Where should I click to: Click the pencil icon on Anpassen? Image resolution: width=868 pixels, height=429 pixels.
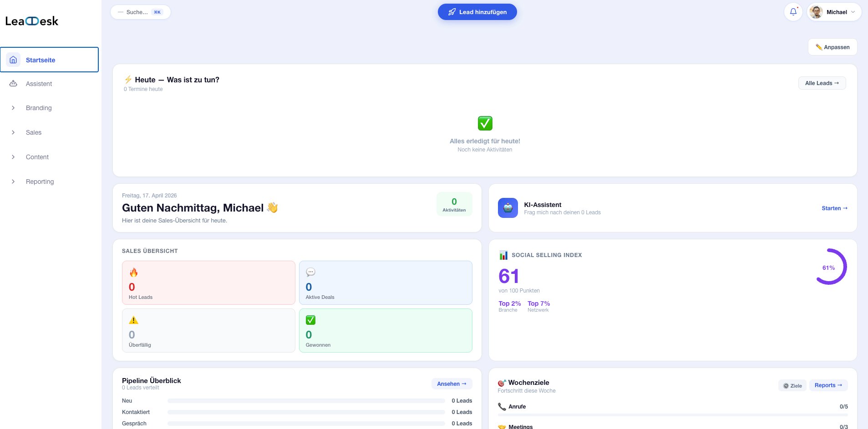[819, 46]
